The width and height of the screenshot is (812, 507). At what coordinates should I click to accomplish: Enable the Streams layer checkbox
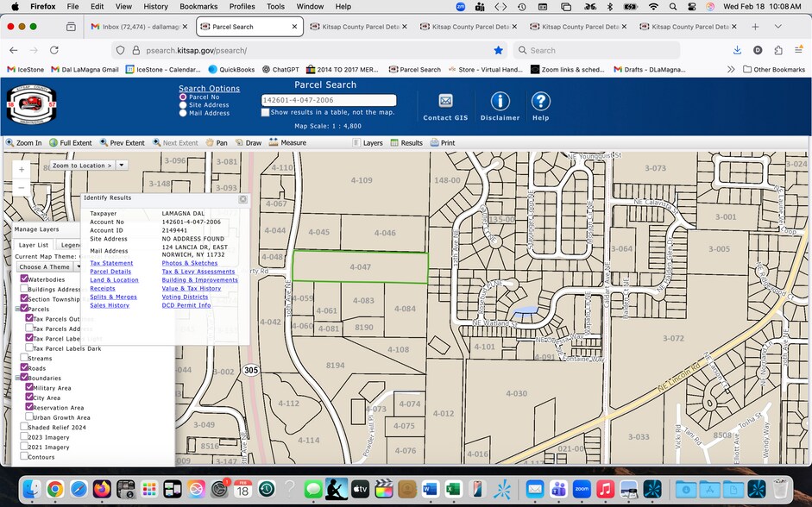click(x=24, y=358)
